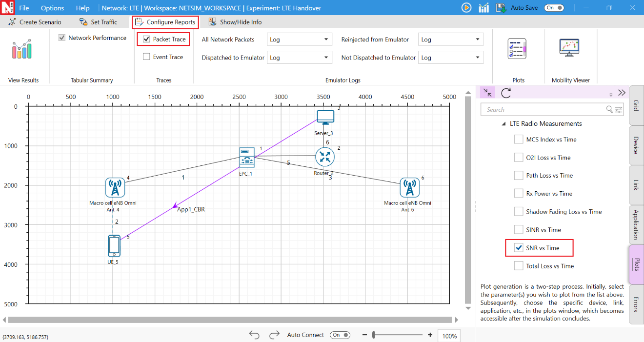Open the File menu

click(24, 8)
